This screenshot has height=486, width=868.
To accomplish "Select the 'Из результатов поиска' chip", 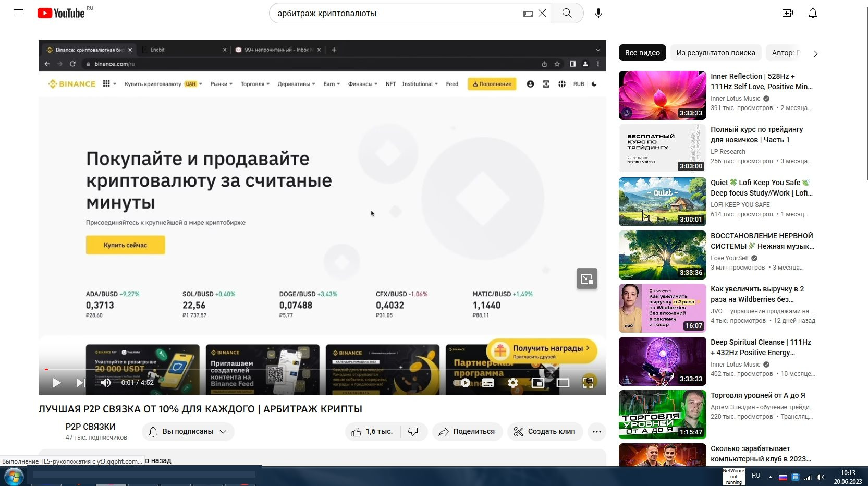I will coord(716,53).
